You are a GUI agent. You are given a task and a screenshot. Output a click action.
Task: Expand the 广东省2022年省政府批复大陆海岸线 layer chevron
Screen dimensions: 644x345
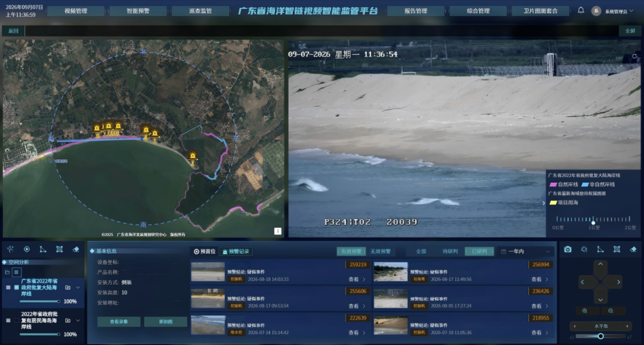(78, 288)
